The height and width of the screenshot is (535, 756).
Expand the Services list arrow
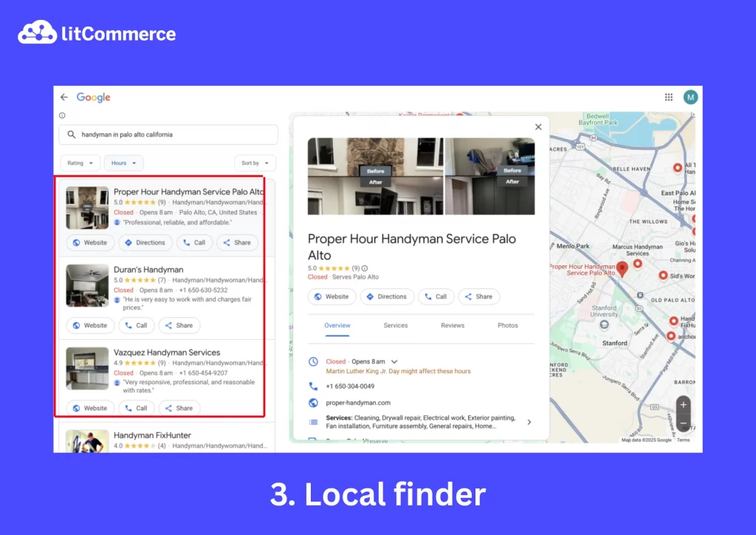click(x=529, y=422)
